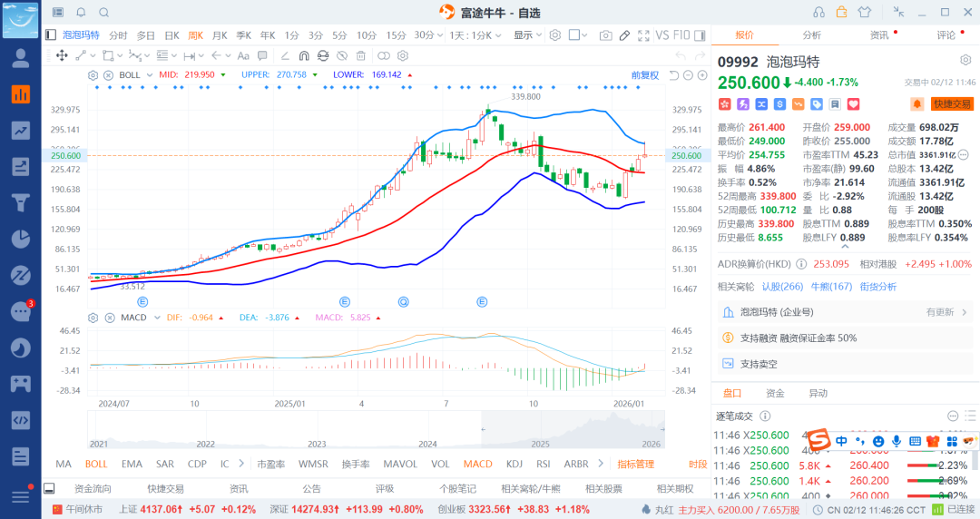Expand more indicators arrow after ARBR
This screenshot has height=519, width=980.
(x=601, y=464)
